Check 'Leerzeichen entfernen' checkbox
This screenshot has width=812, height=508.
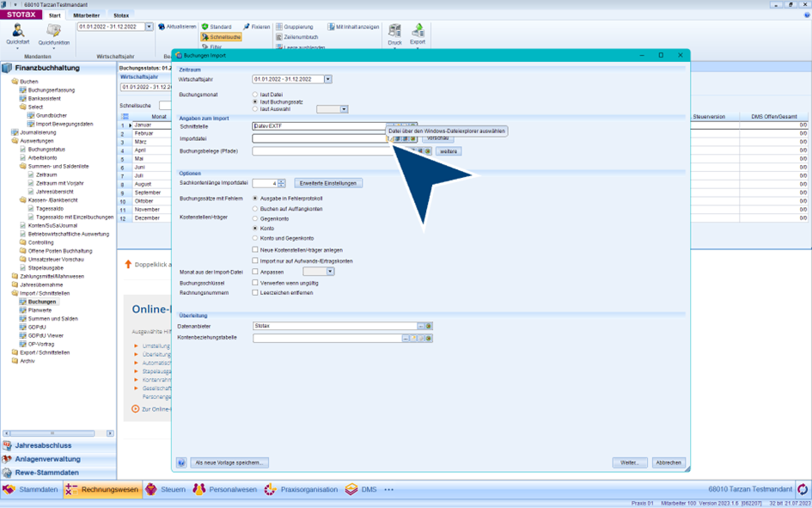click(x=255, y=293)
